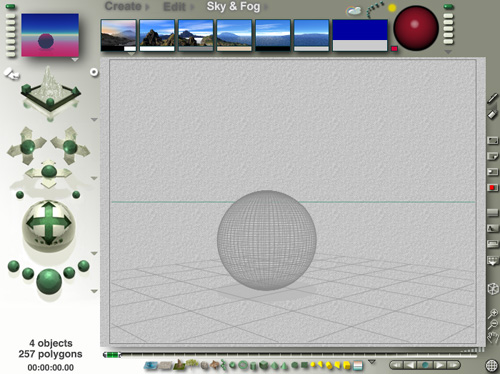Screen dimensions: 500x374
Task: Click the blue and gray sky color swatch
Action: (360, 35)
